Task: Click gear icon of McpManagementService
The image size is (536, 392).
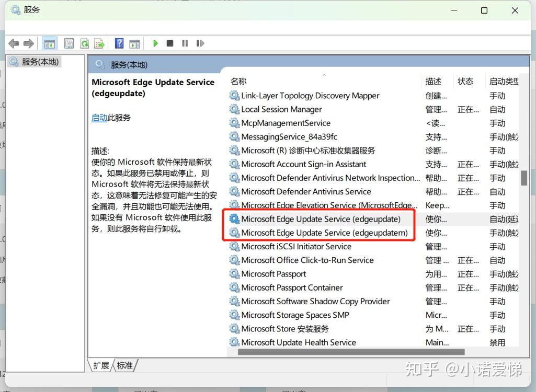Action: (234, 123)
